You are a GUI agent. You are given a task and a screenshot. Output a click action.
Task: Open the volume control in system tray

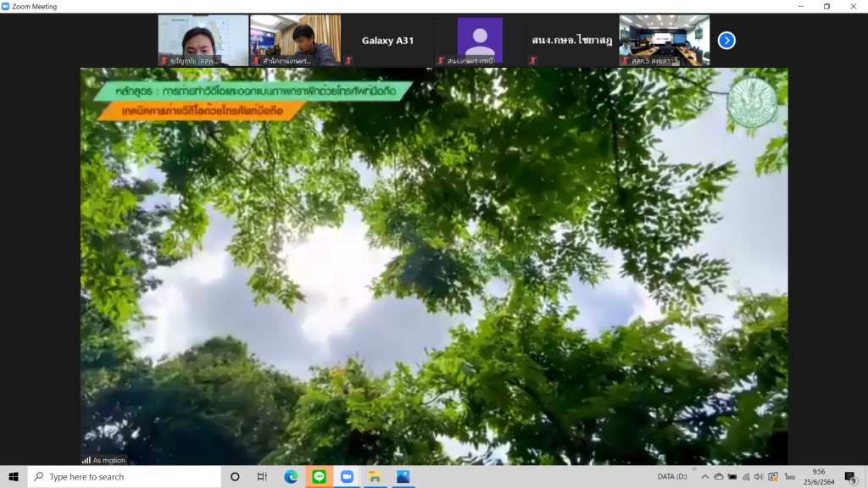[x=759, y=477]
